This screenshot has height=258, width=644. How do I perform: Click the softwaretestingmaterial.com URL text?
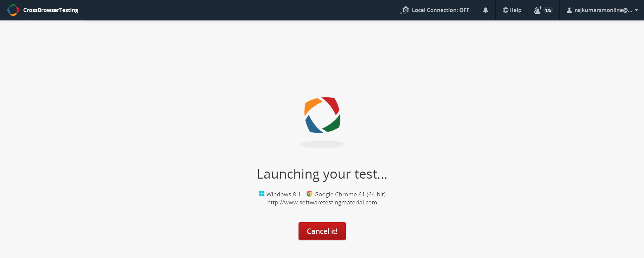(x=322, y=202)
